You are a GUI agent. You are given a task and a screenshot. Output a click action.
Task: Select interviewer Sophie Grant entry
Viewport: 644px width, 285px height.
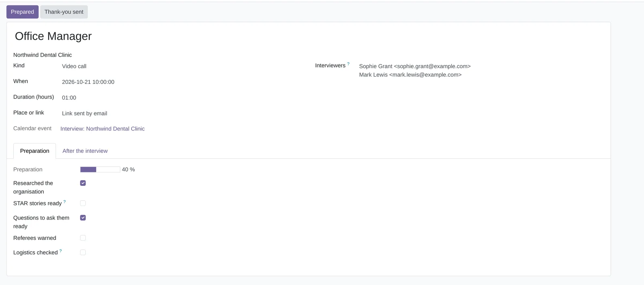(415, 66)
